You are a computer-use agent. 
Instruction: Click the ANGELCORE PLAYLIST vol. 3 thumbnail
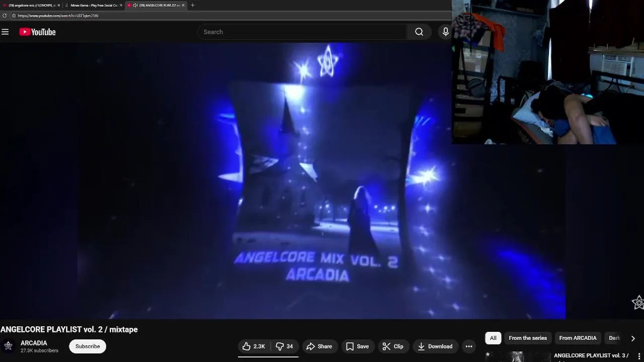pyautogui.click(x=518, y=356)
